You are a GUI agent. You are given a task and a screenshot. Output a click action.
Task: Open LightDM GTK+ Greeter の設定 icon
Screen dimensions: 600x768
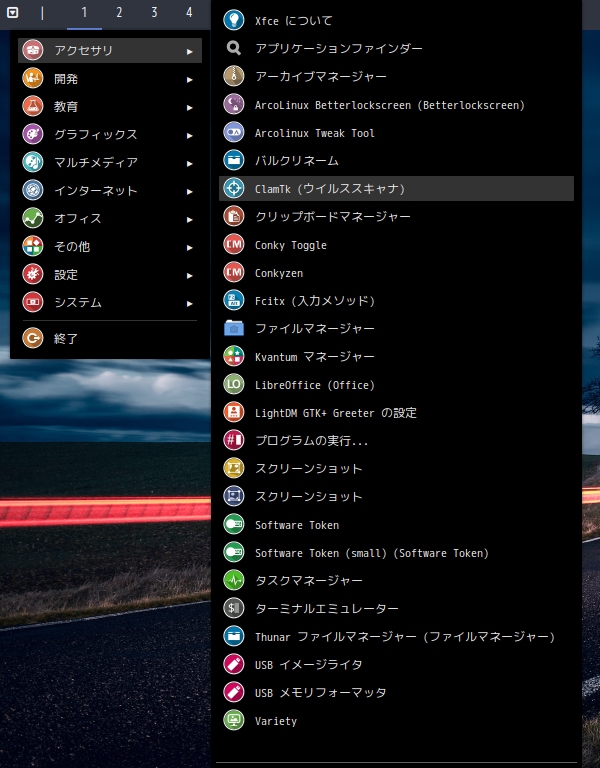click(234, 412)
